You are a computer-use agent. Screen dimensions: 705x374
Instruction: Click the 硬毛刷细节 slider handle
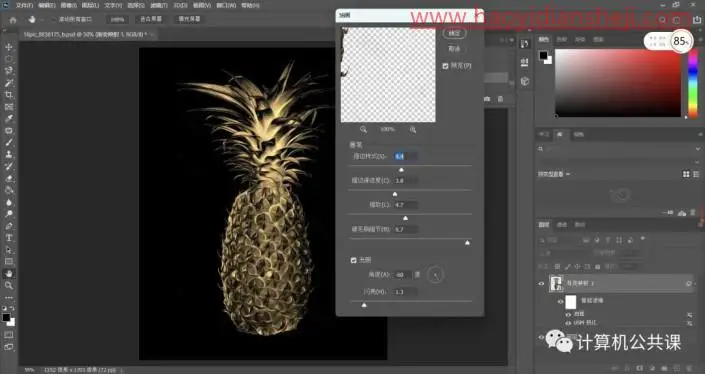tap(467, 243)
